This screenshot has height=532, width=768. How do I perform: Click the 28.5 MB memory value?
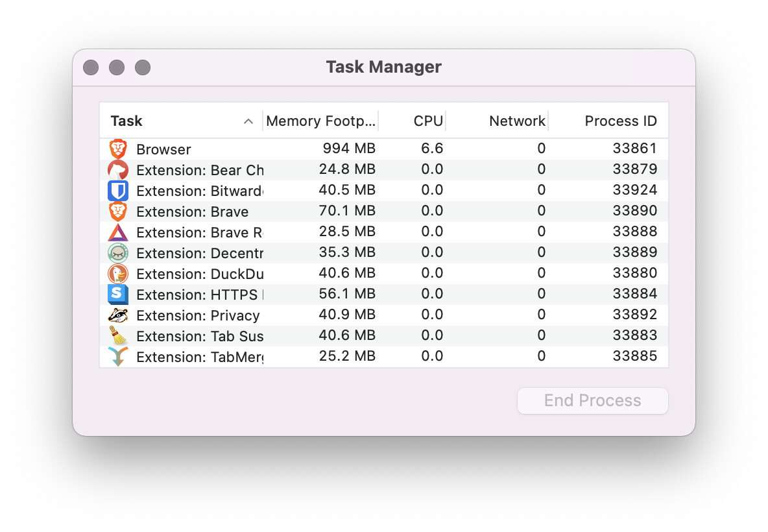347,231
